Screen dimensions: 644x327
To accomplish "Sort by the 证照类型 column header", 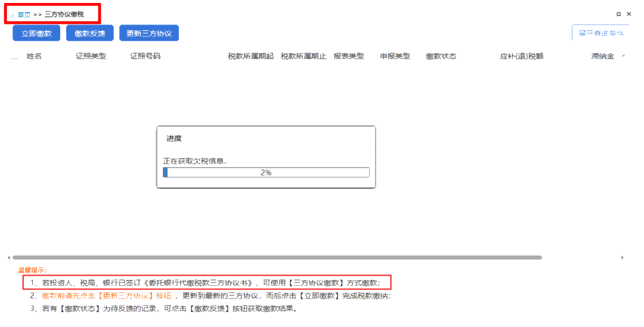I will [x=91, y=56].
